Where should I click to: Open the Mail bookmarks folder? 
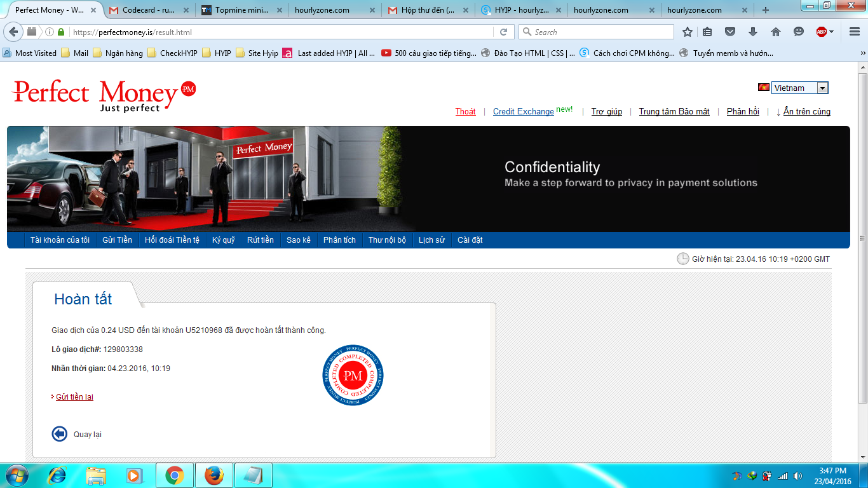click(x=75, y=53)
